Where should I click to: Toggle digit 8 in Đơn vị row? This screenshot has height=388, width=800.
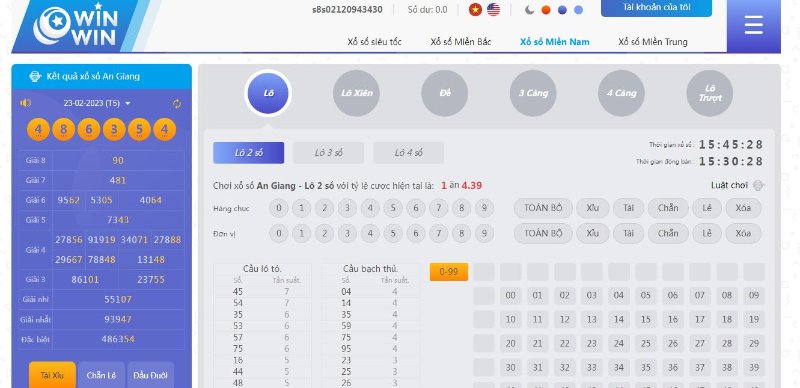coord(461,233)
